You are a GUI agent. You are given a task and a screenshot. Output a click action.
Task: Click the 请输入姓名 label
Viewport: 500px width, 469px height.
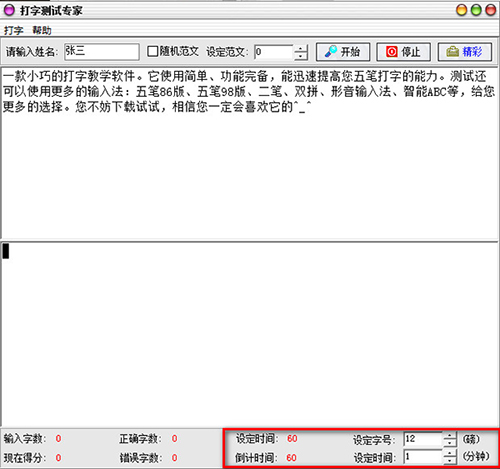tap(32, 52)
